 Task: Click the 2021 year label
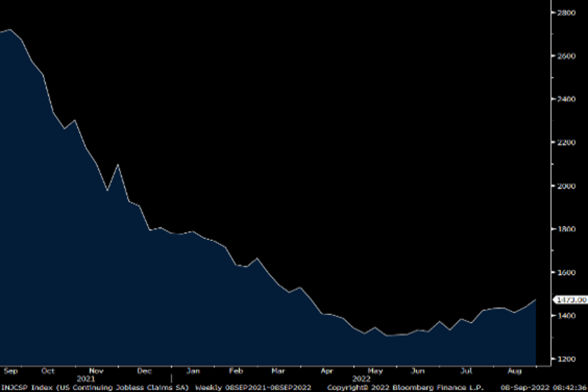(x=86, y=379)
